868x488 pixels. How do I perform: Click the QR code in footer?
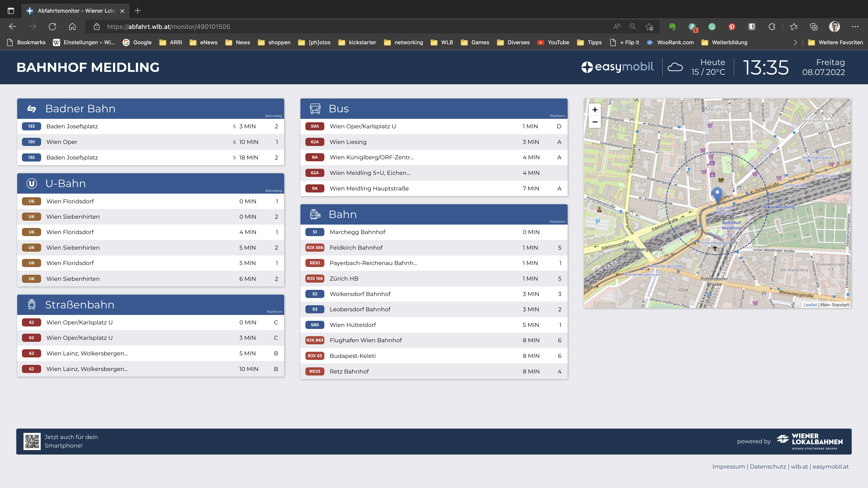click(x=32, y=441)
